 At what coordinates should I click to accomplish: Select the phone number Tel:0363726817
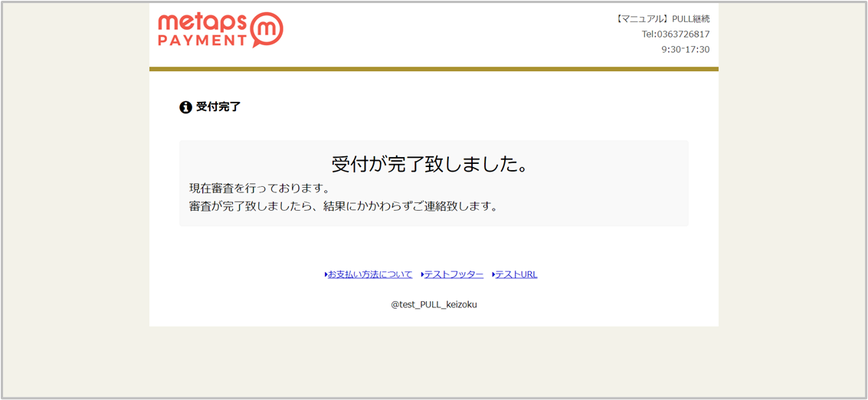pyautogui.click(x=676, y=34)
